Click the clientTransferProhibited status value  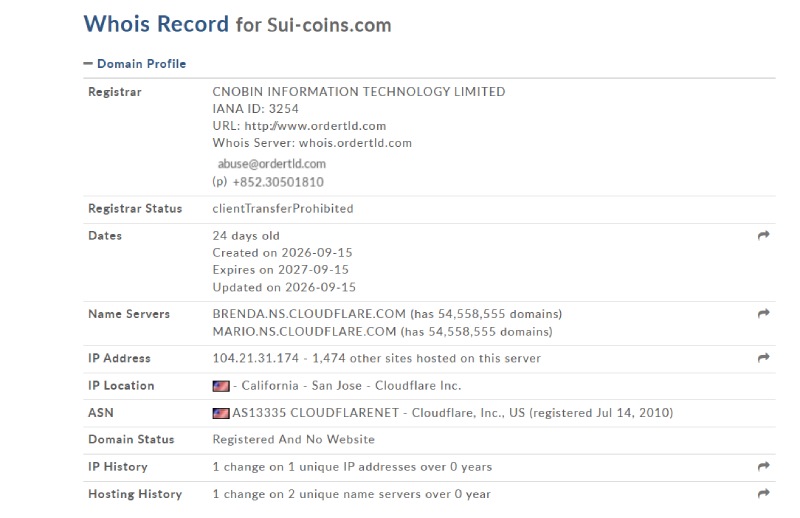pyautogui.click(x=283, y=209)
